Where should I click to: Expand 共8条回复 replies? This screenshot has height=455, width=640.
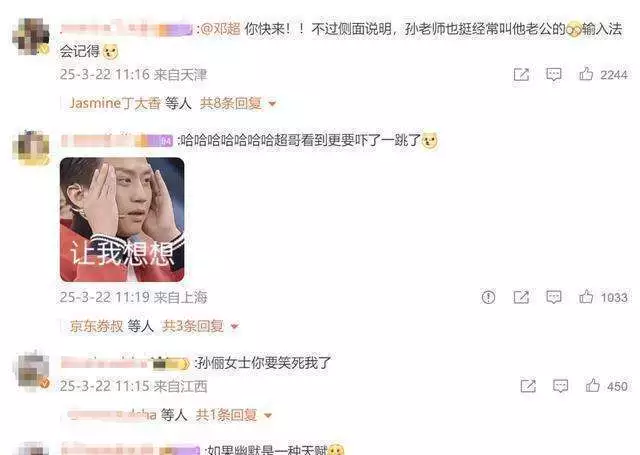pos(238,104)
